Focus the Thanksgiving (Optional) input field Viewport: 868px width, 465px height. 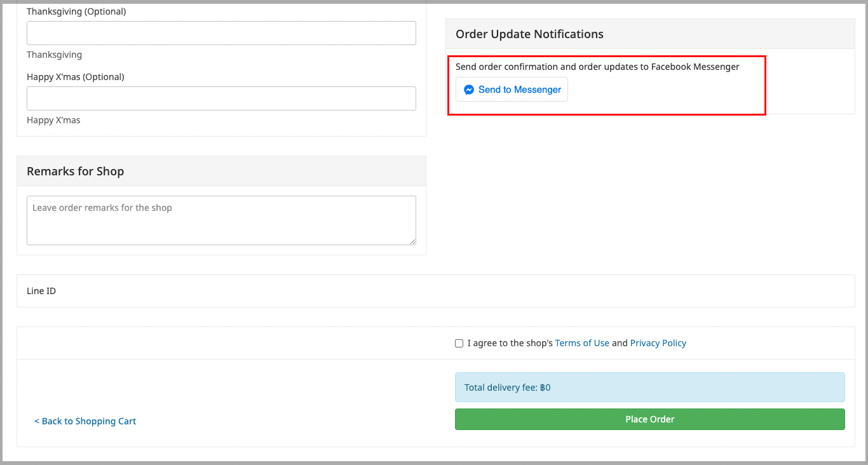[221, 33]
